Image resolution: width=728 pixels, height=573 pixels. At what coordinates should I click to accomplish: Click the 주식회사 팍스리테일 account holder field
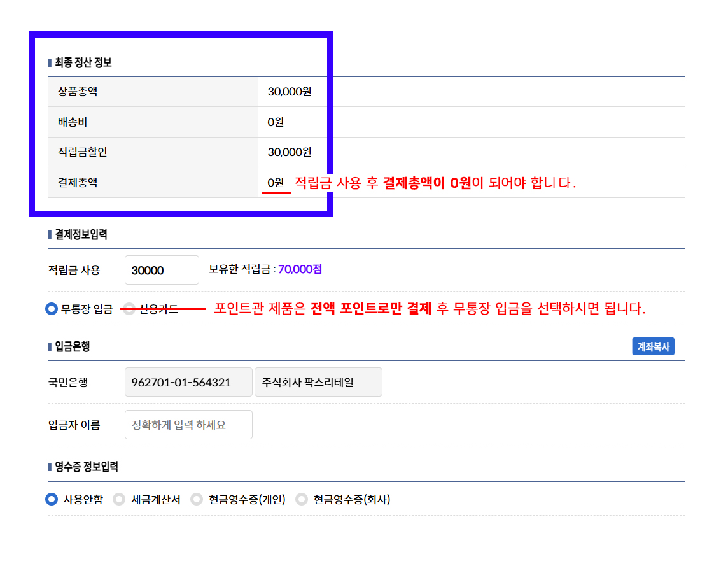pos(318,382)
